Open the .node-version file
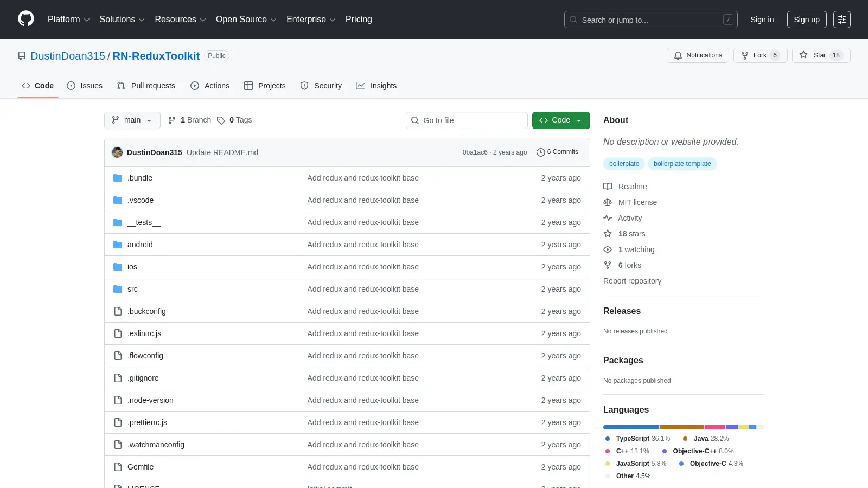 pos(150,400)
